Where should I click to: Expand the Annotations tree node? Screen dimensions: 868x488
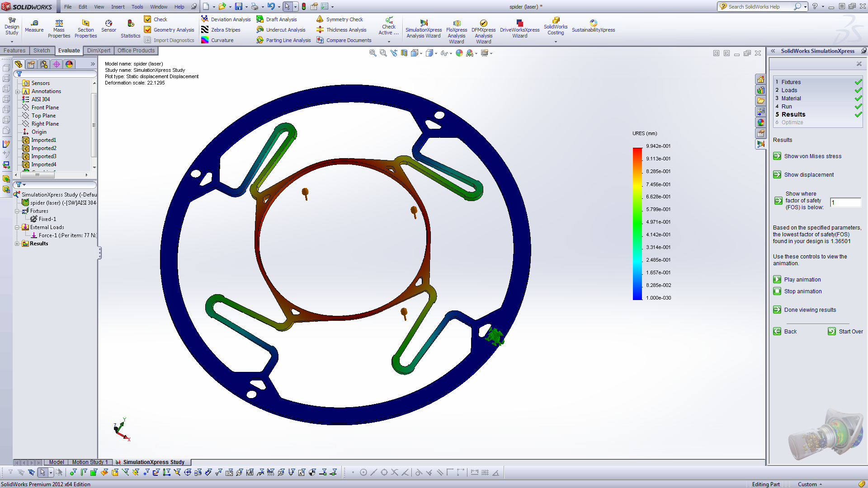point(18,91)
